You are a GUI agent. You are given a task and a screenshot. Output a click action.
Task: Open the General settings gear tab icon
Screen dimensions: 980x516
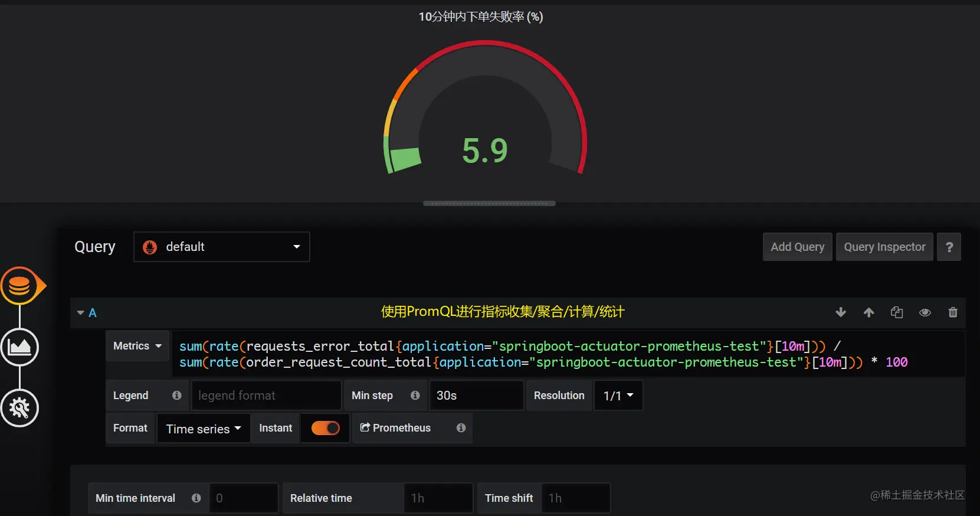20,408
